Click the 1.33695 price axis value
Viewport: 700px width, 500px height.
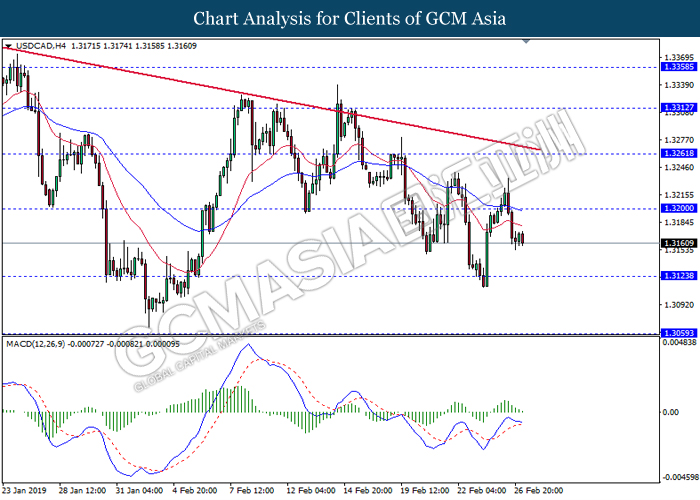pyautogui.click(x=679, y=58)
